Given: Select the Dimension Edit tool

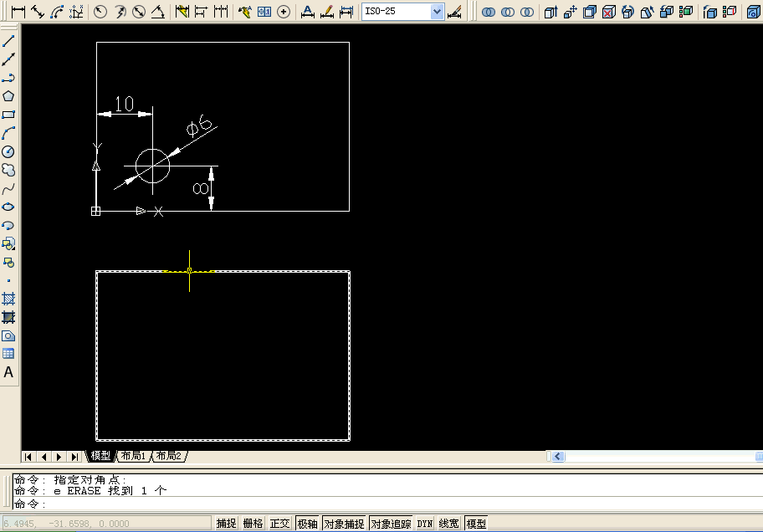Looking at the screenshot, I should (308, 12).
